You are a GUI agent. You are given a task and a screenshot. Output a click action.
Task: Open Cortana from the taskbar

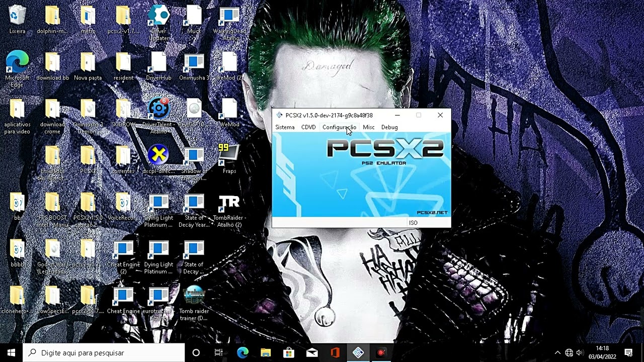click(x=196, y=352)
